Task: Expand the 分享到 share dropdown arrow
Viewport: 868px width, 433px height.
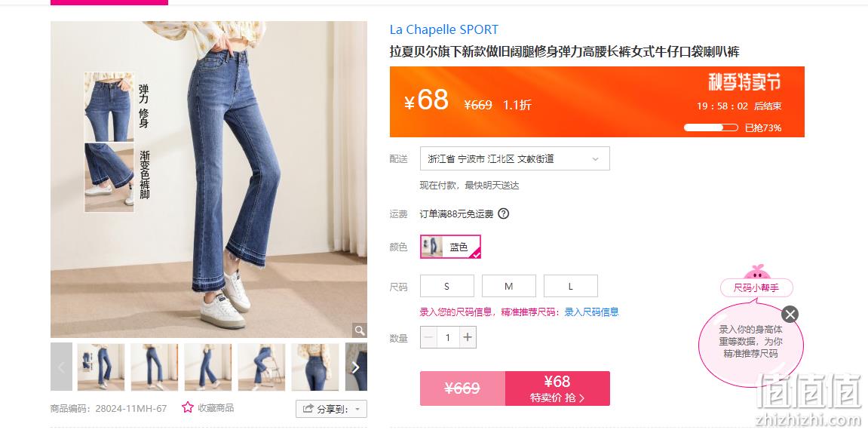Action: [x=357, y=409]
